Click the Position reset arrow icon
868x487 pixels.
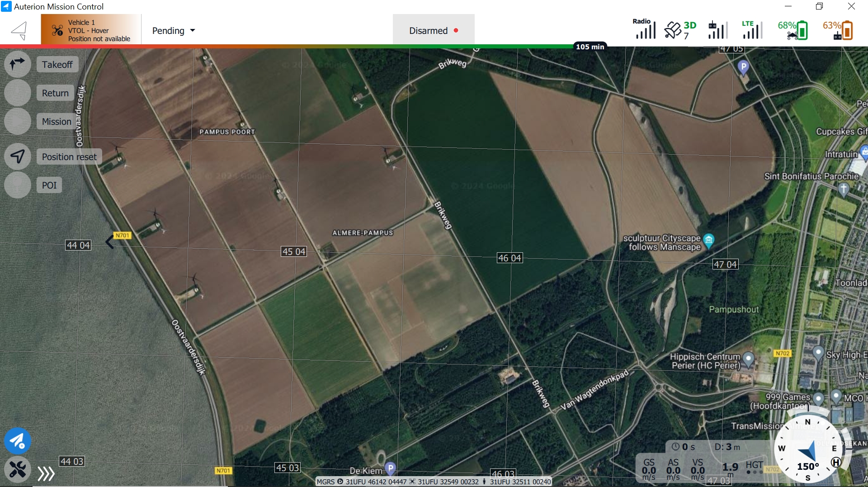17,156
